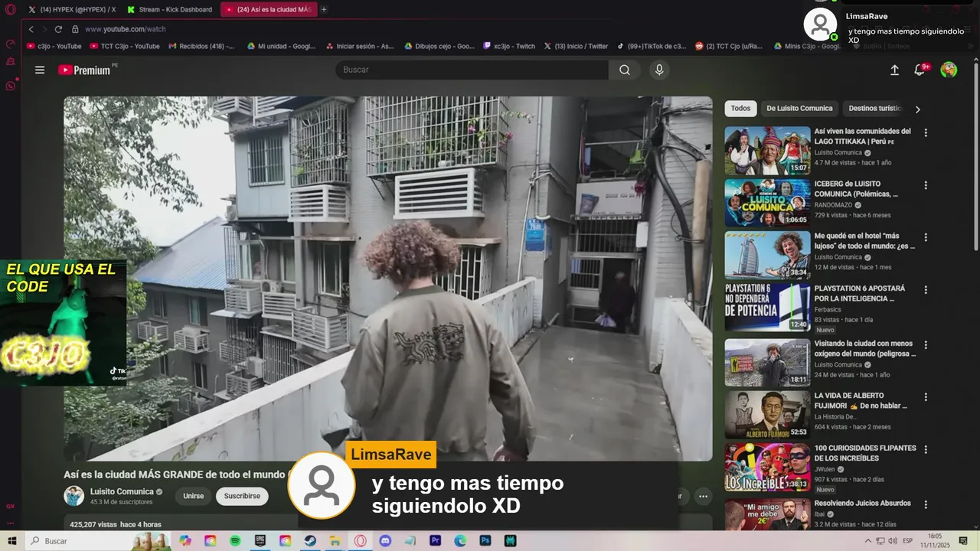Open the YouTube create upload icon
The height and width of the screenshot is (551, 980).
(894, 70)
